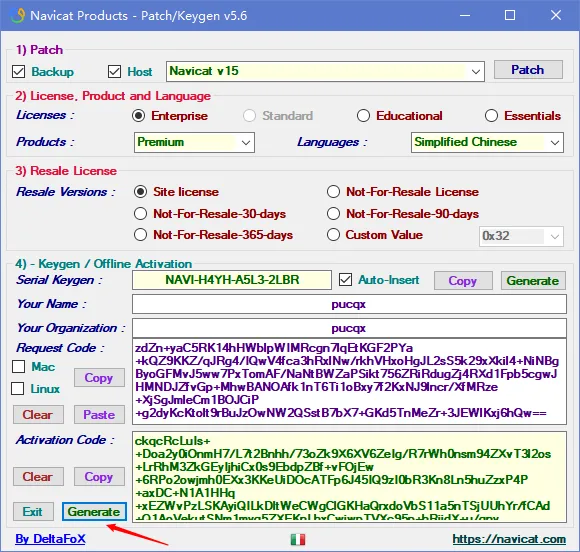The height and width of the screenshot is (552, 580).
Task: Paste into the Request Code box
Action: [99, 414]
